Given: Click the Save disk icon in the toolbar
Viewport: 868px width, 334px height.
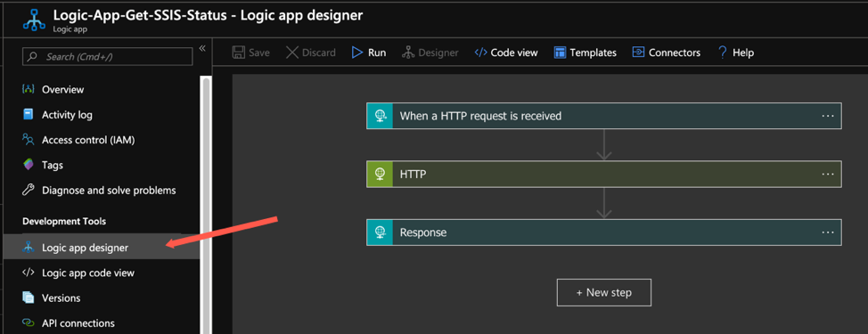Looking at the screenshot, I should point(239,53).
